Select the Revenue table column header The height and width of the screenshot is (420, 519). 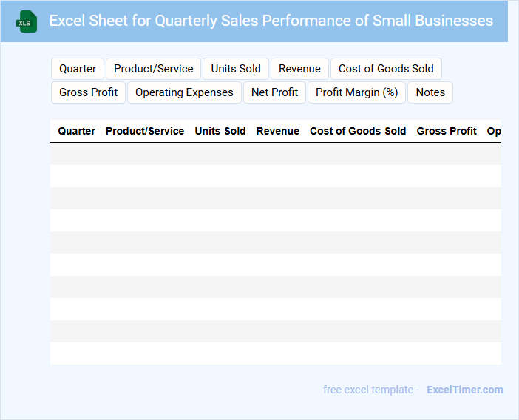278,131
